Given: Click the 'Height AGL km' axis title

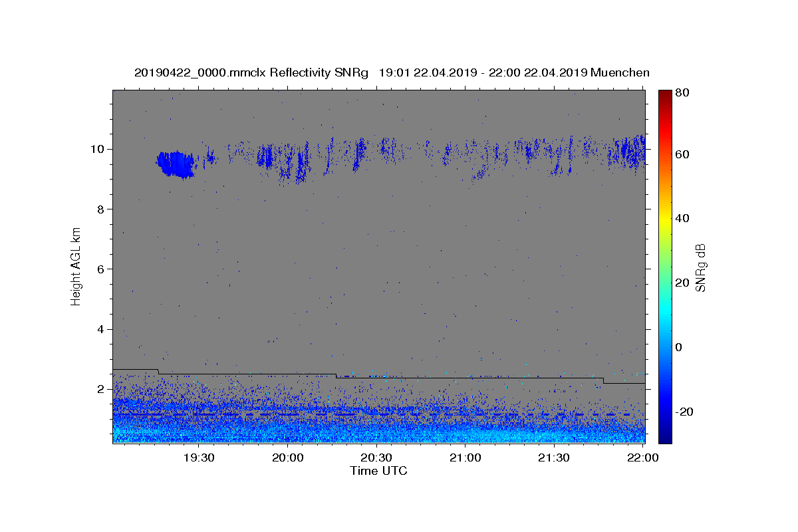Looking at the screenshot, I should tap(76, 267).
